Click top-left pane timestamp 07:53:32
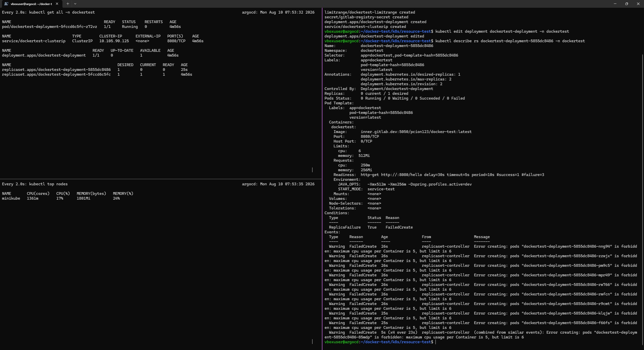Image resolution: width=644 pixels, height=350 pixels. (x=294, y=12)
